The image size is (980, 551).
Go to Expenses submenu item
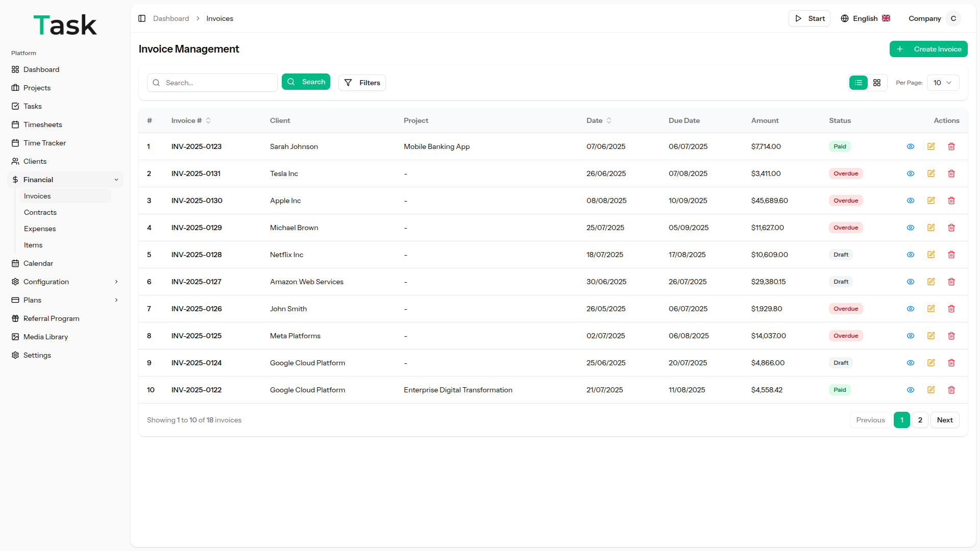[x=40, y=229]
